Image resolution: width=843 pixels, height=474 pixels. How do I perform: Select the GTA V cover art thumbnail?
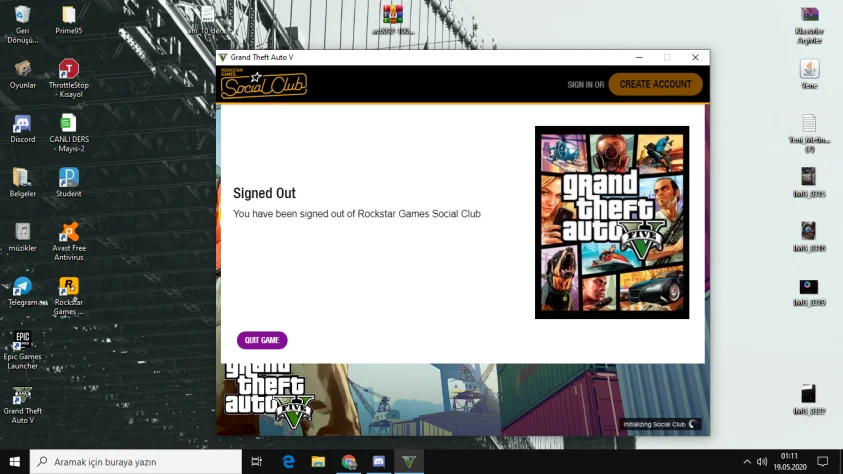coord(612,222)
